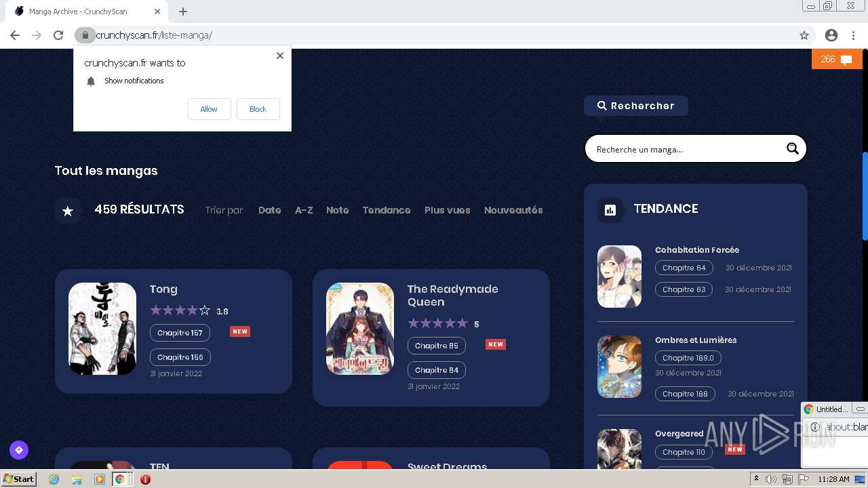The width and height of the screenshot is (868, 488).
Task: Show hidden tray icons arrow
Action: tap(756, 479)
